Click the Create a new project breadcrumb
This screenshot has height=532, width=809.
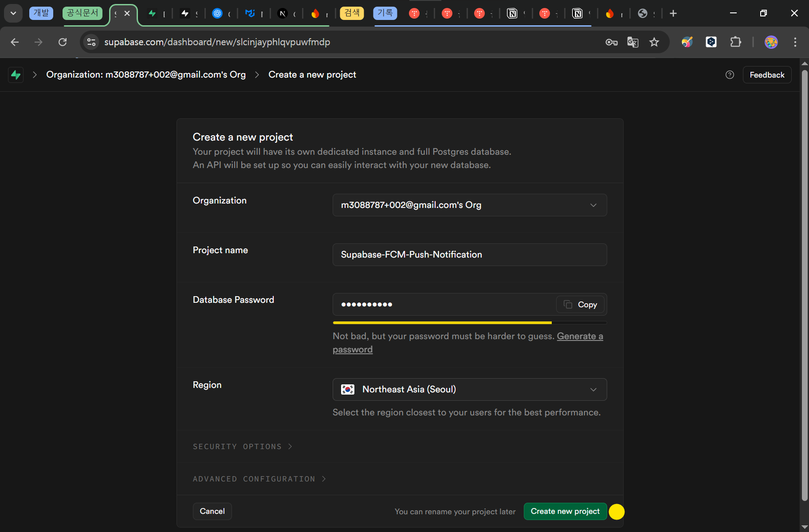pos(312,74)
